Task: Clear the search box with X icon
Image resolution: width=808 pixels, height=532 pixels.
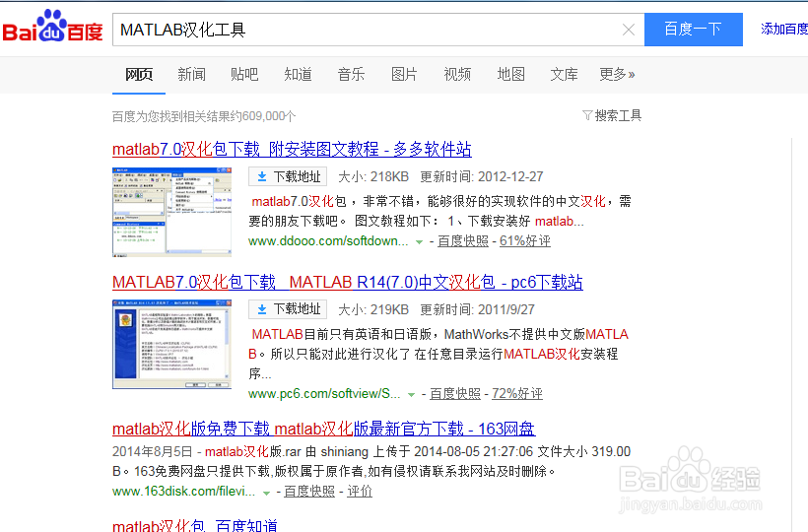Action: click(628, 30)
